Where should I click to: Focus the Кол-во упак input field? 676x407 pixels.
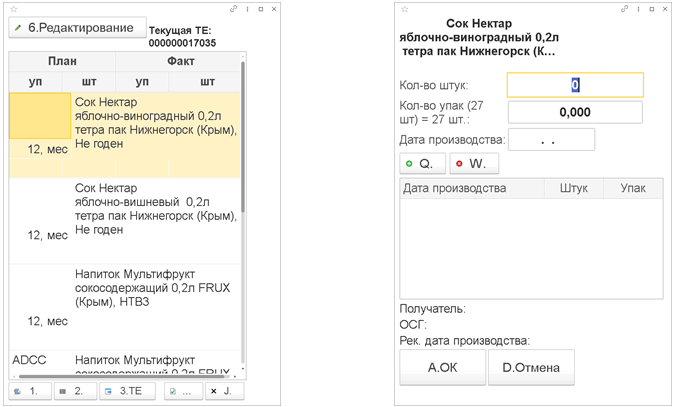coord(575,113)
